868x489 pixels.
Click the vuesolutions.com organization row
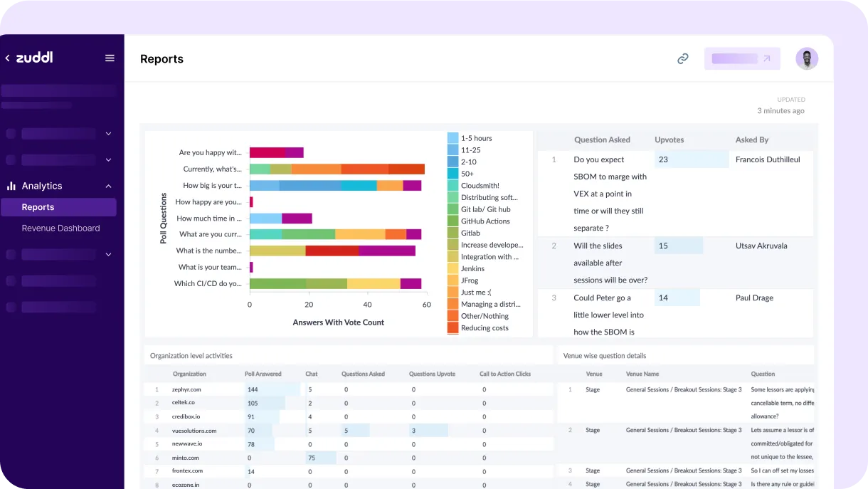(x=349, y=430)
